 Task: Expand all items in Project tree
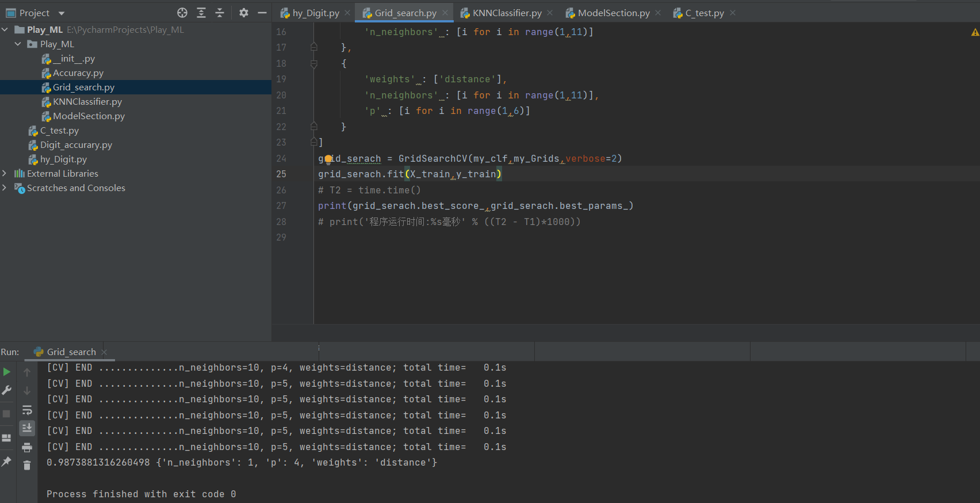pyautogui.click(x=201, y=13)
